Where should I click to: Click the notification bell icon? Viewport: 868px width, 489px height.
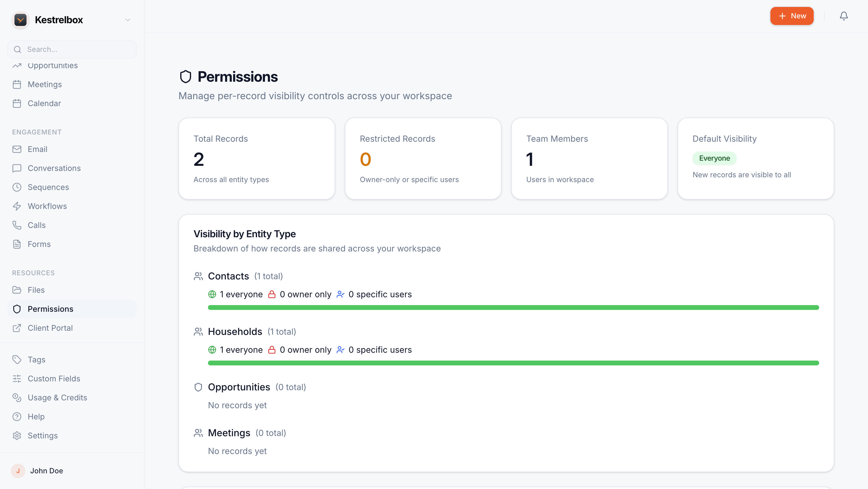843,16
